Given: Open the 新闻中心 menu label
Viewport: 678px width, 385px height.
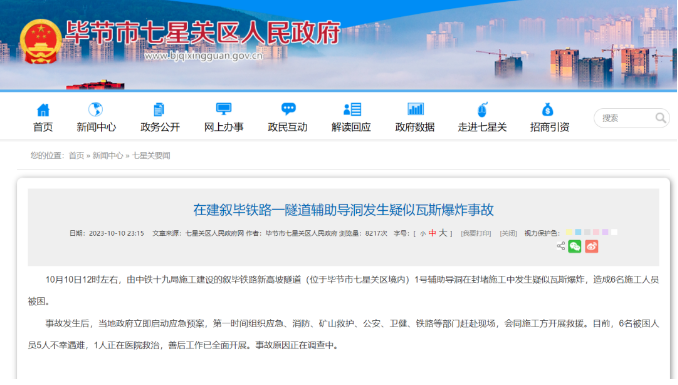Looking at the screenshot, I should pos(96,127).
